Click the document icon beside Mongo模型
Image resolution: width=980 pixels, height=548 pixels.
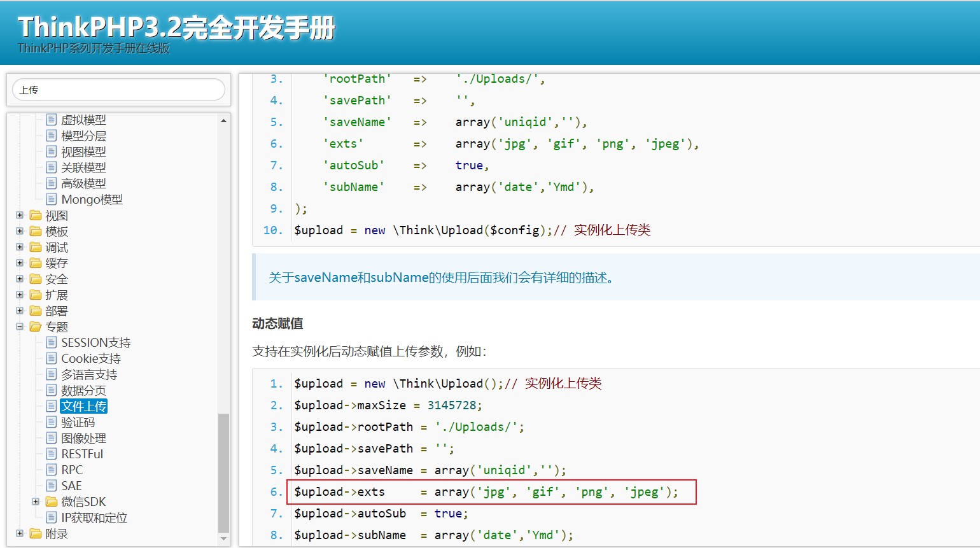point(52,199)
